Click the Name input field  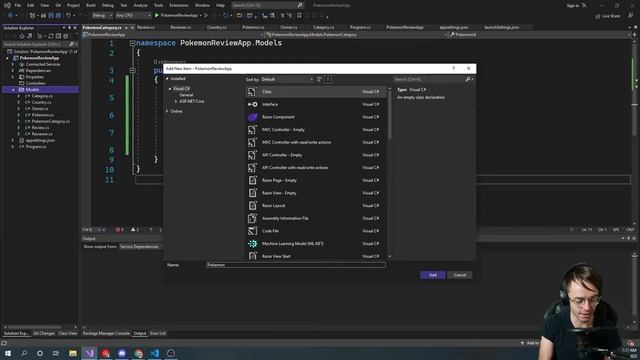coord(296,265)
